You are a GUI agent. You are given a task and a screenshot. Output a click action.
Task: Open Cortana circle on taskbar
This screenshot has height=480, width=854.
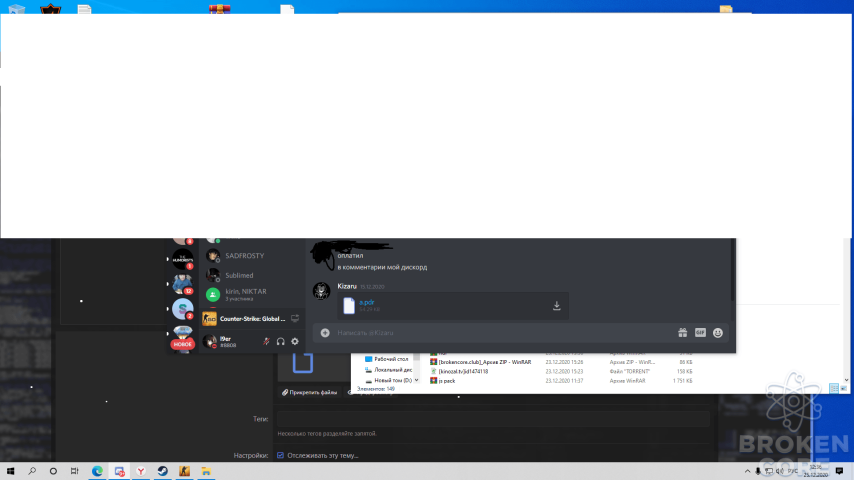click(53, 471)
